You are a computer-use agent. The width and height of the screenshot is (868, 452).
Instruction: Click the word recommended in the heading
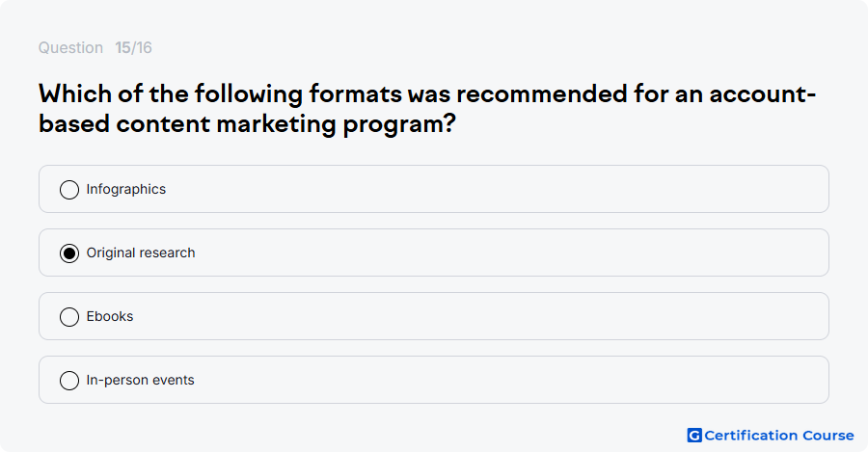pyautogui.click(x=541, y=93)
